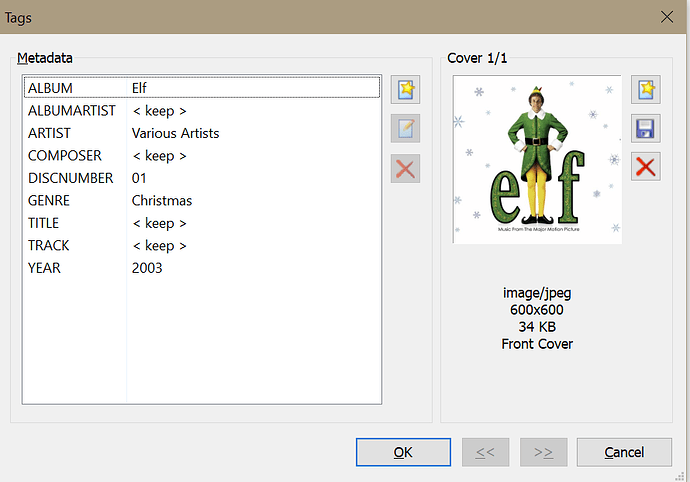Select the YEAR row
Screen dimensions: 690x482
(202, 268)
